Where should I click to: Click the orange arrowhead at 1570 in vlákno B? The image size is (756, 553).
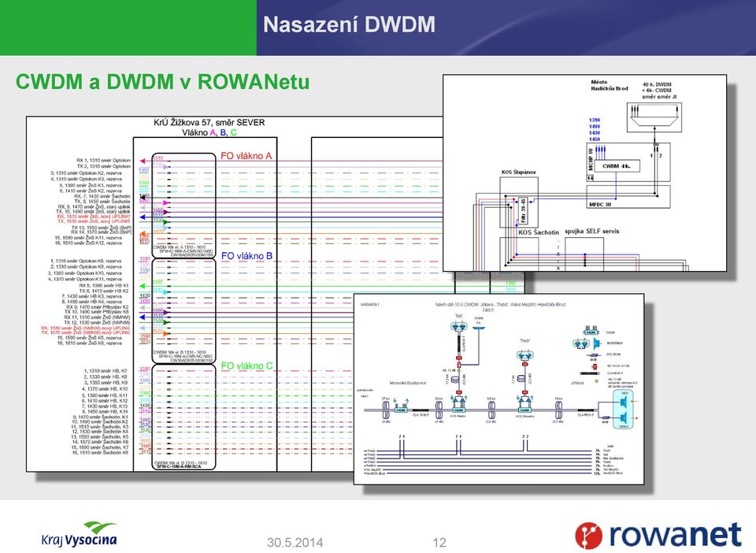point(166,333)
